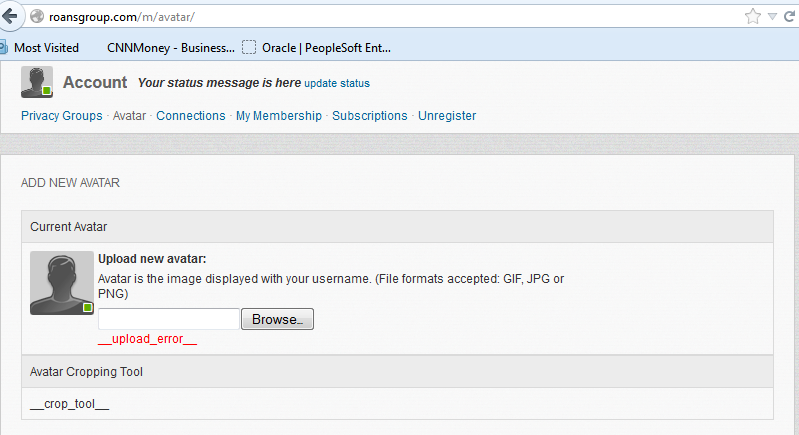Click the globe site identity icon
This screenshot has height=435, width=799.
(37, 17)
